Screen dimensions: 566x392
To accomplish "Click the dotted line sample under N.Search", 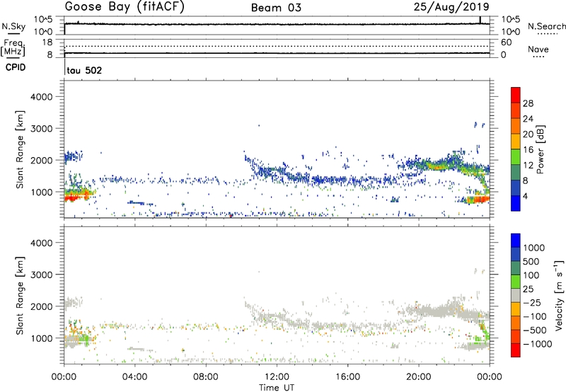I will (x=547, y=34).
